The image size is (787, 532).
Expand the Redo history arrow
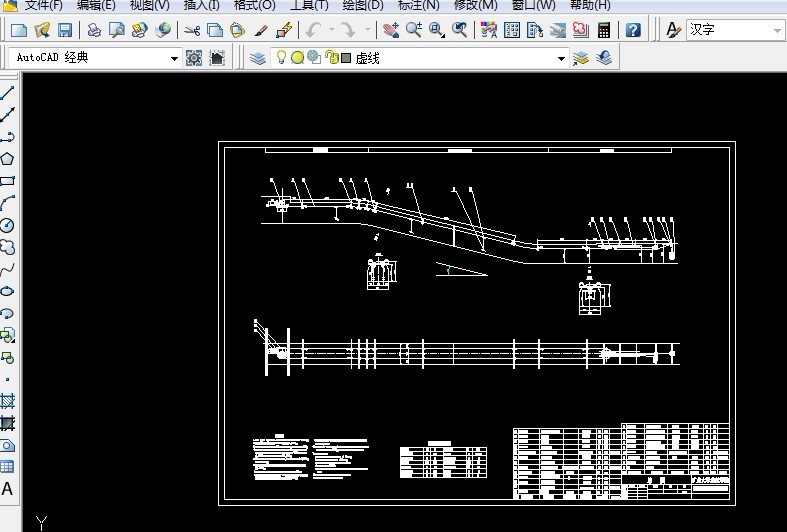pyautogui.click(x=368, y=30)
